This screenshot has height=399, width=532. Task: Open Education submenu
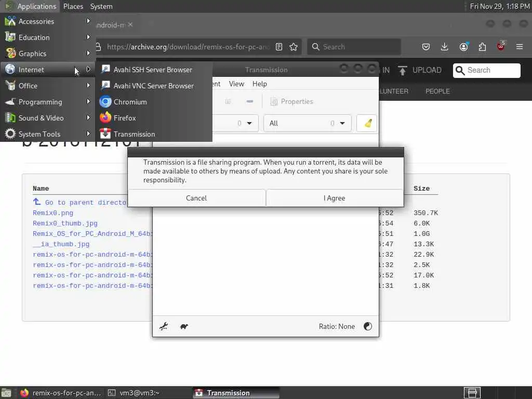click(47, 37)
